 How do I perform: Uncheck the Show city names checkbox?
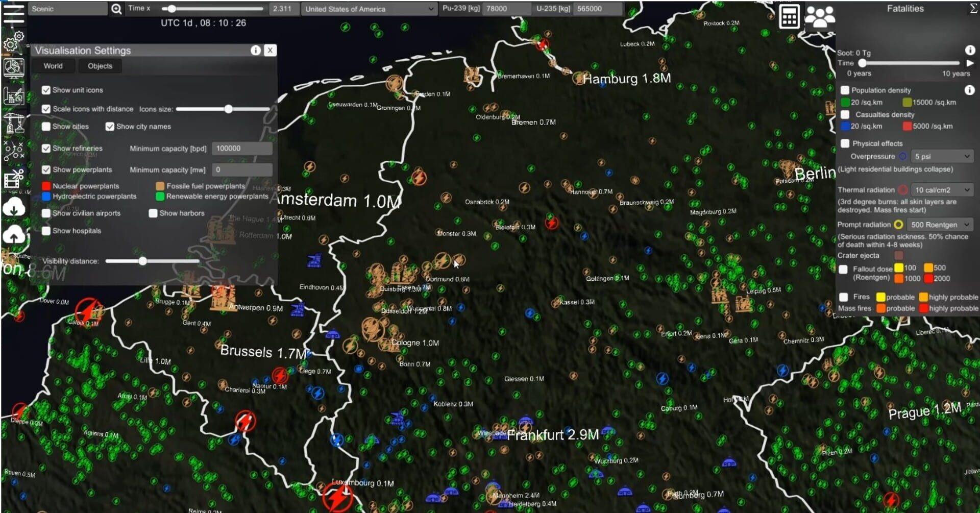[110, 127]
